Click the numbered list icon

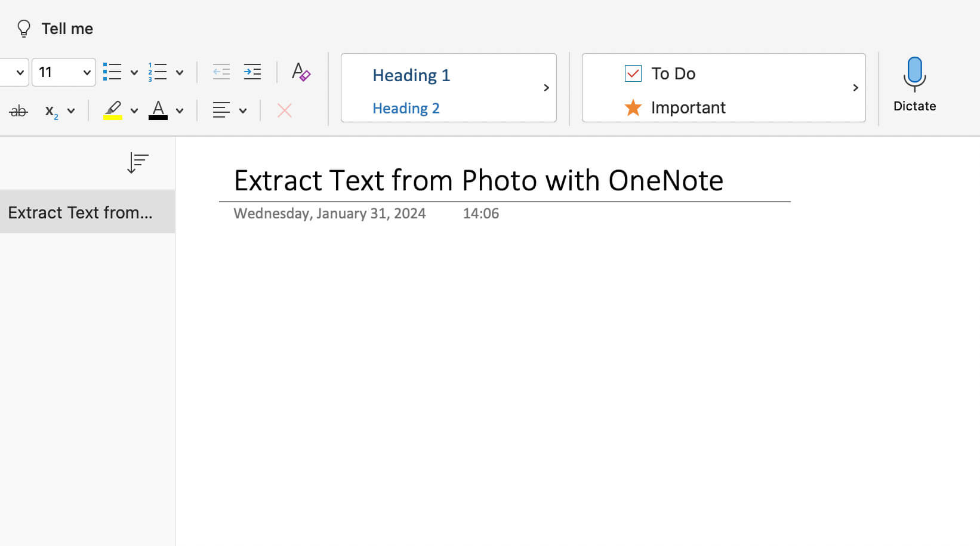pyautogui.click(x=158, y=72)
